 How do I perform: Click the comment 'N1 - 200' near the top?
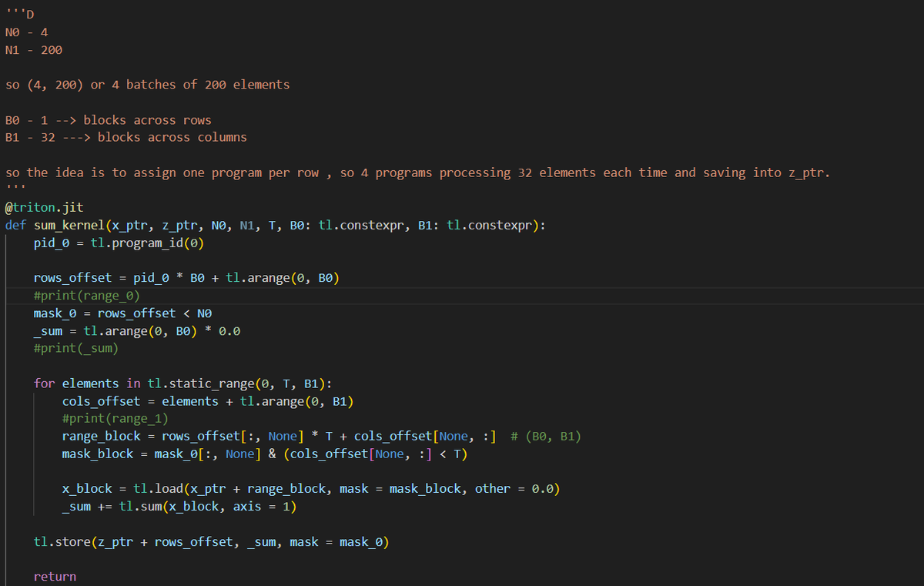tap(31, 49)
